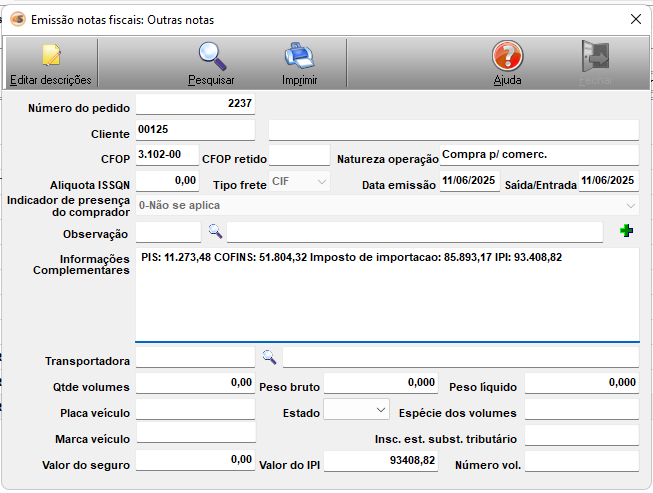Screen dimensions: 653x493
Task: Click the Transportadora search magnifier icon
Action: click(268, 356)
